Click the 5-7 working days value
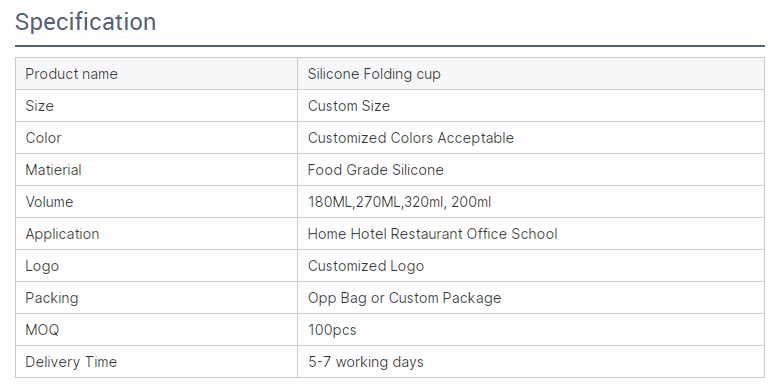The width and height of the screenshot is (774, 386). point(366,362)
